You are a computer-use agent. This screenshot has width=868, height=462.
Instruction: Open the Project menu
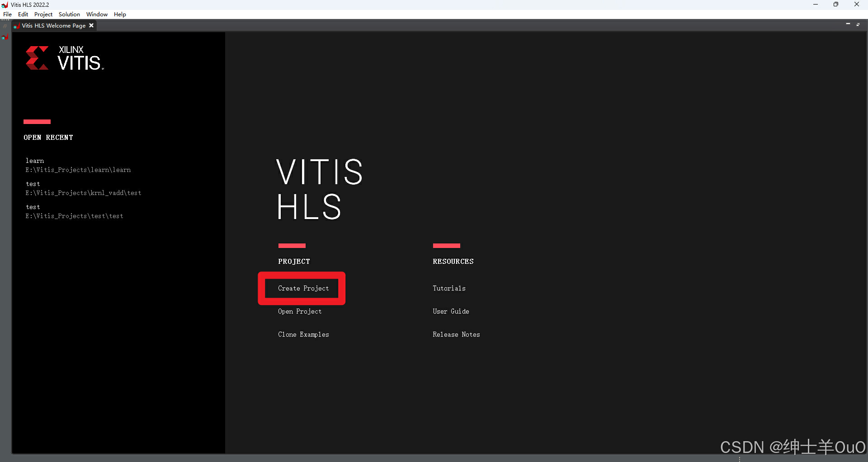pos(43,14)
